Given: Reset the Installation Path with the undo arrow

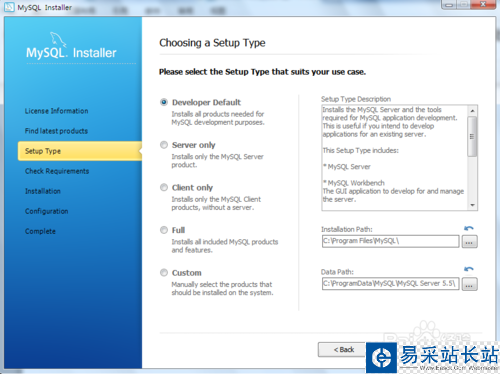Looking at the screenshot, I should tap(469, 228).
